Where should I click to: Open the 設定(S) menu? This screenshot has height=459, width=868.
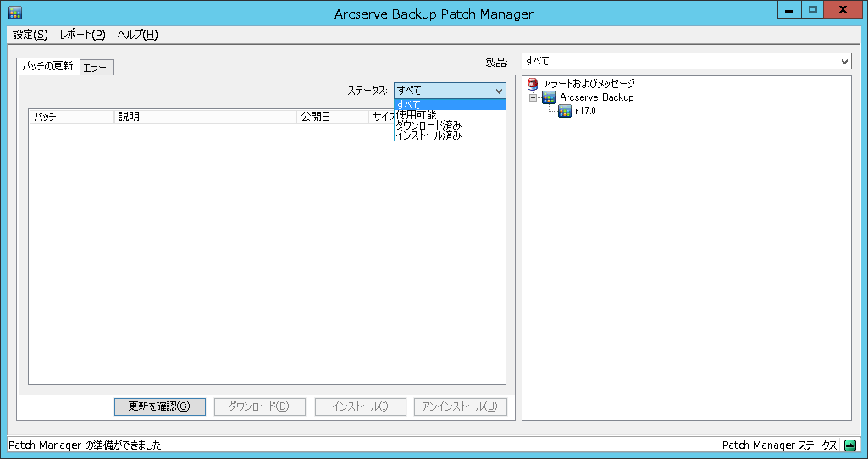[30, 35]
